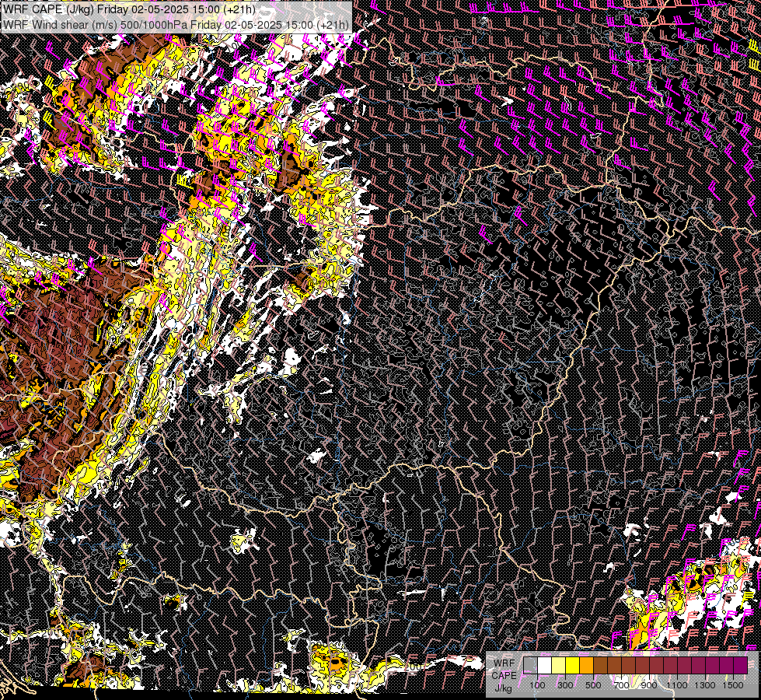
Task: Click the 1500 legend value
Action: [x=733, y=685]
